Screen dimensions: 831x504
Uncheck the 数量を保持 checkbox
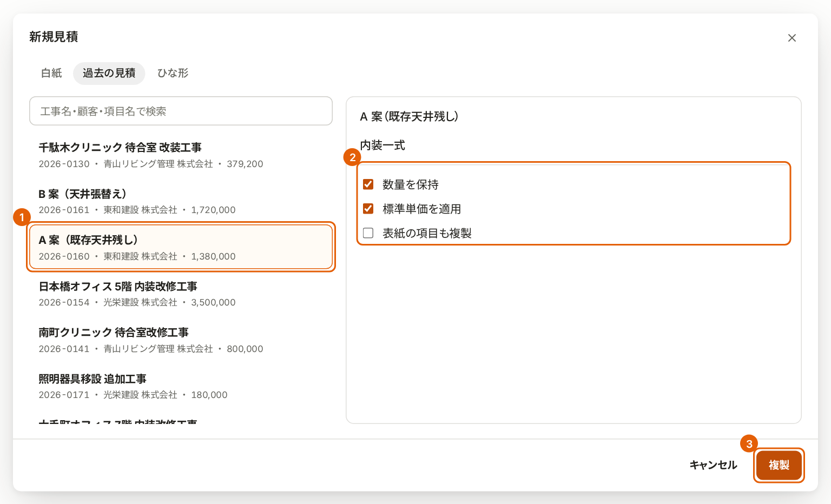[x=368, y=184]
